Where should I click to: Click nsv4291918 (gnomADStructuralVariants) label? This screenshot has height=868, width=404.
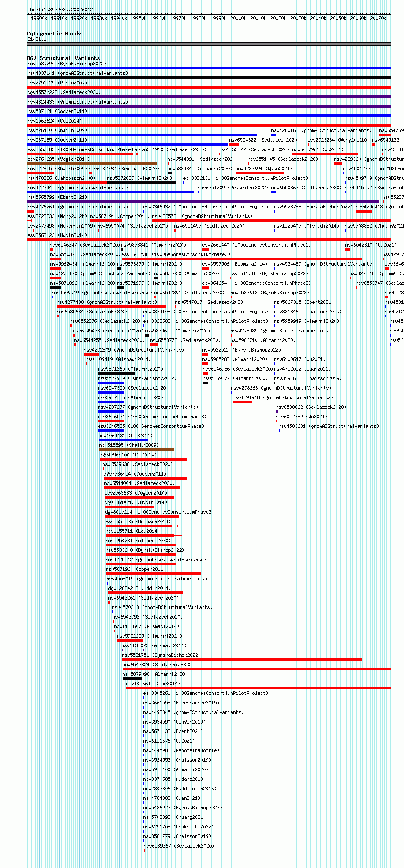point(283,397)
